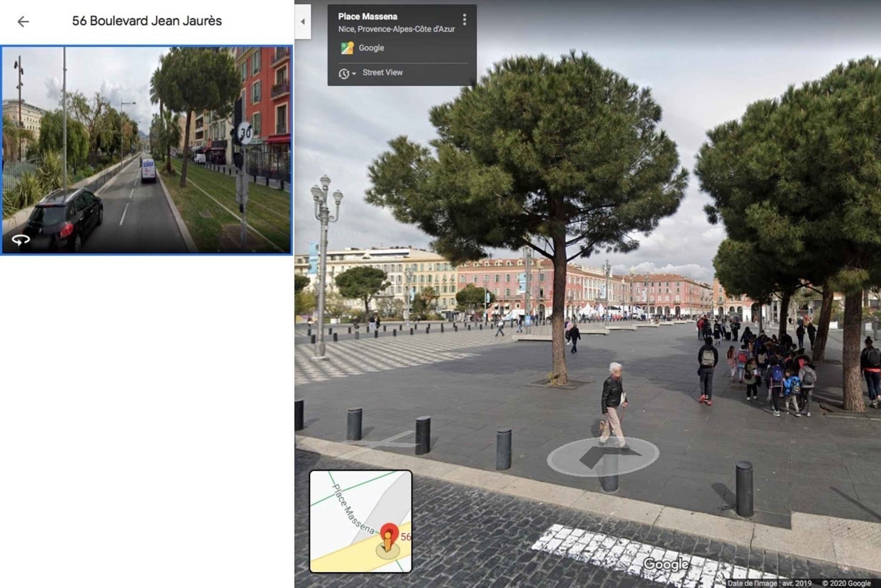Click the Google Maps icon beside Google
The image size is (881, 588).
[x=347, y=48]
